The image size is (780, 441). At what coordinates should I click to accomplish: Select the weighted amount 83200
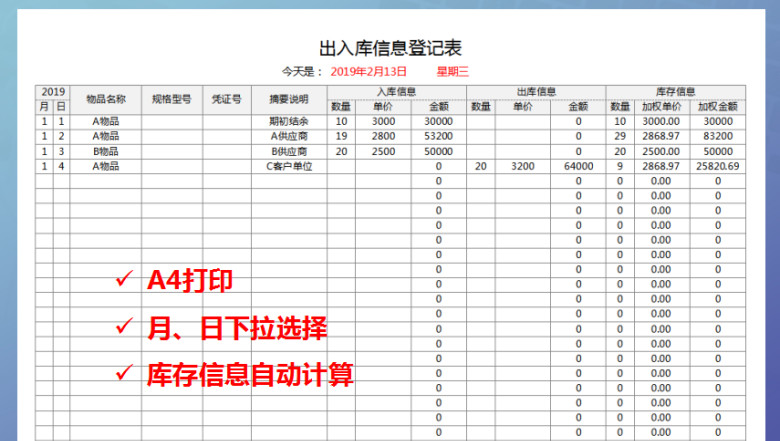718,136
